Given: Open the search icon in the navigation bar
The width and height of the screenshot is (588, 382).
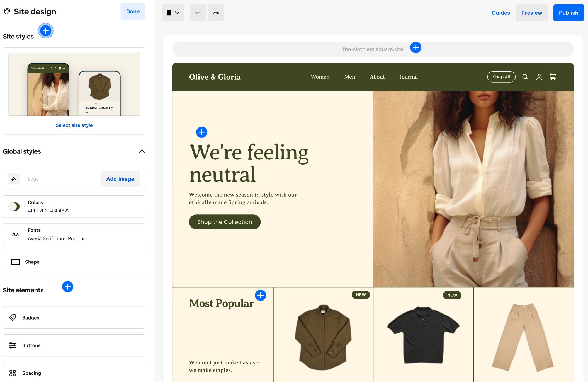Looking at the screenshot, I should pyautogui.click(x=525, y=77).
